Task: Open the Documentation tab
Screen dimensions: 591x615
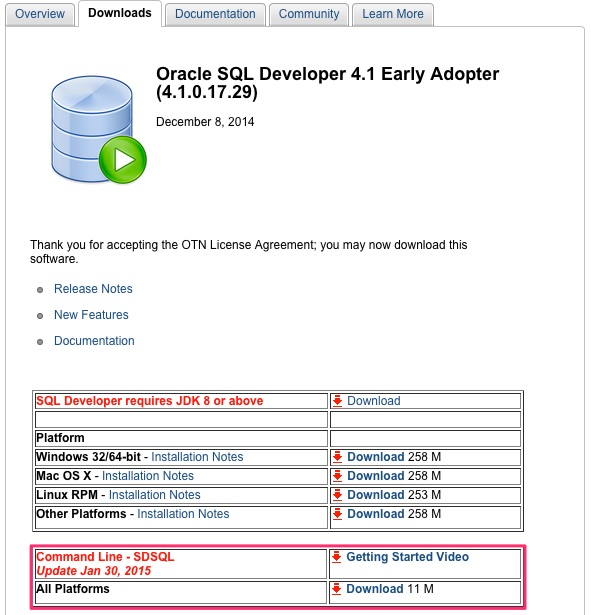Action: (215, 14)
